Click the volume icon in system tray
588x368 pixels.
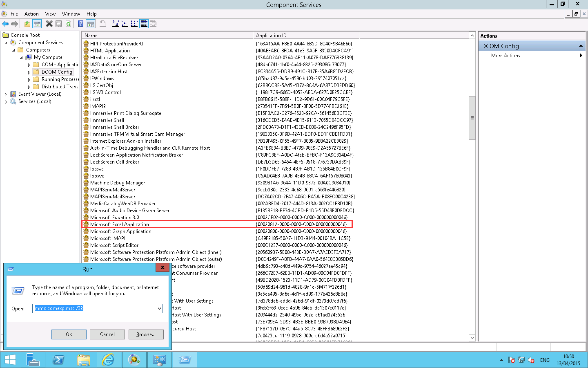(531, 360)
